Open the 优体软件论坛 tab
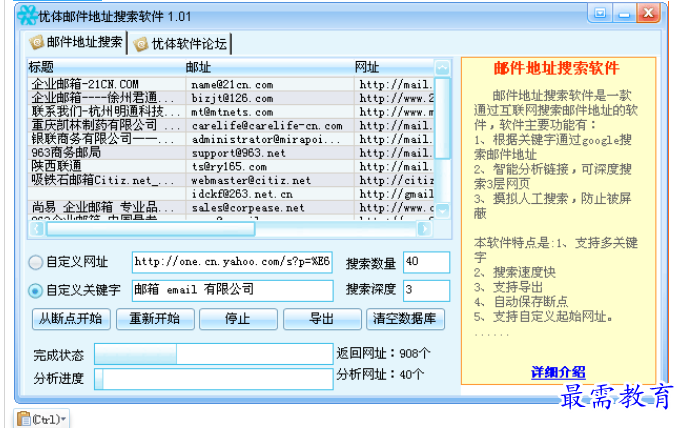 click(x=181, y=44)
